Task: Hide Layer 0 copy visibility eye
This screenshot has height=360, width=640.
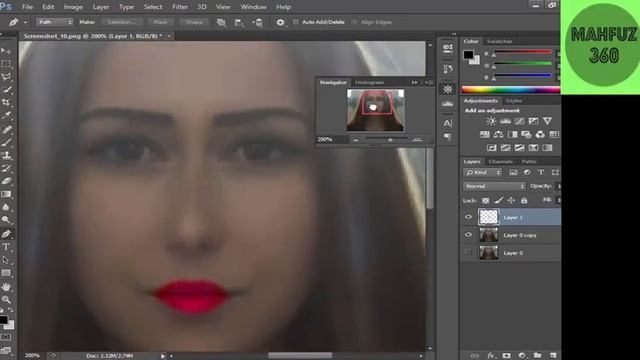Action: click(468, 235)
